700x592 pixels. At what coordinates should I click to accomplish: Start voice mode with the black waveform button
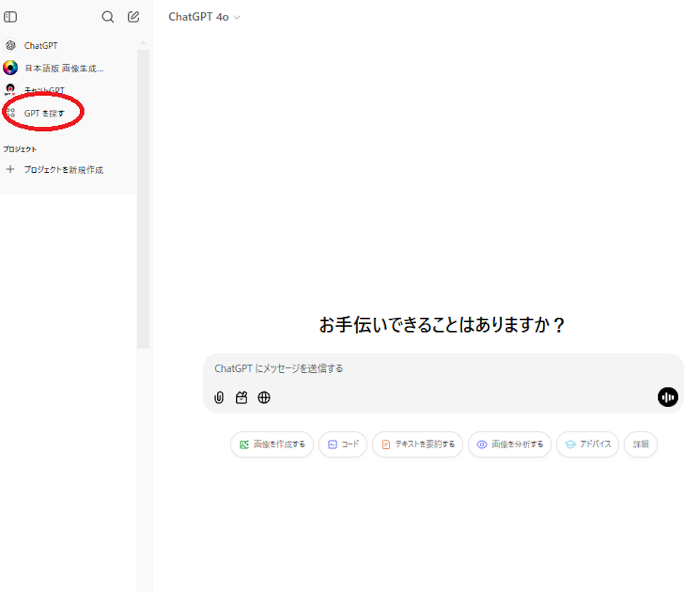[667, 397]
